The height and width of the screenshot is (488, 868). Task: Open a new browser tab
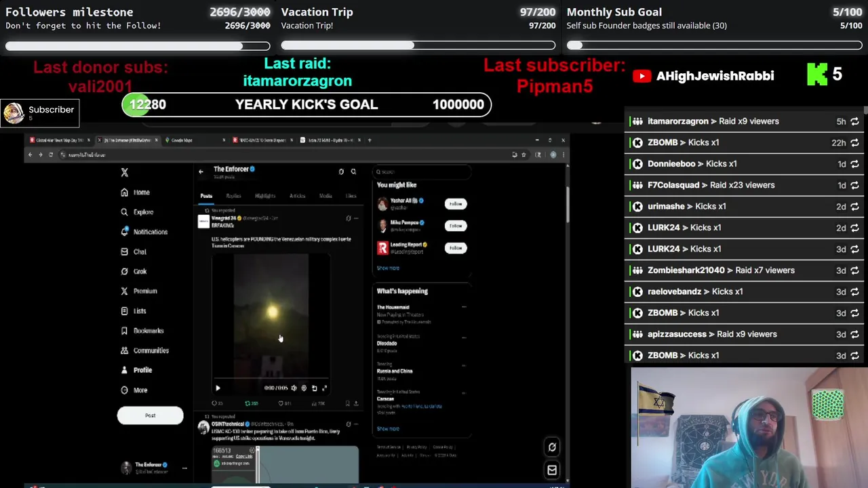370,140
